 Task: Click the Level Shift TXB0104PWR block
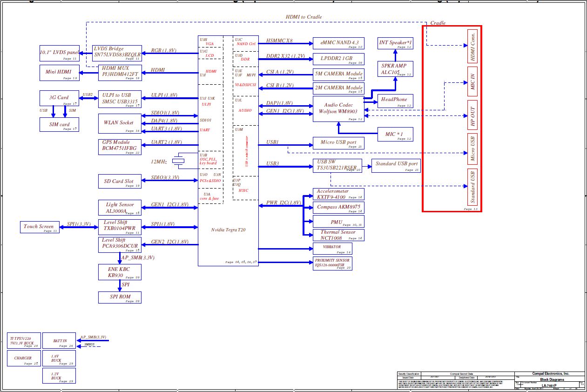pos(120,227)
